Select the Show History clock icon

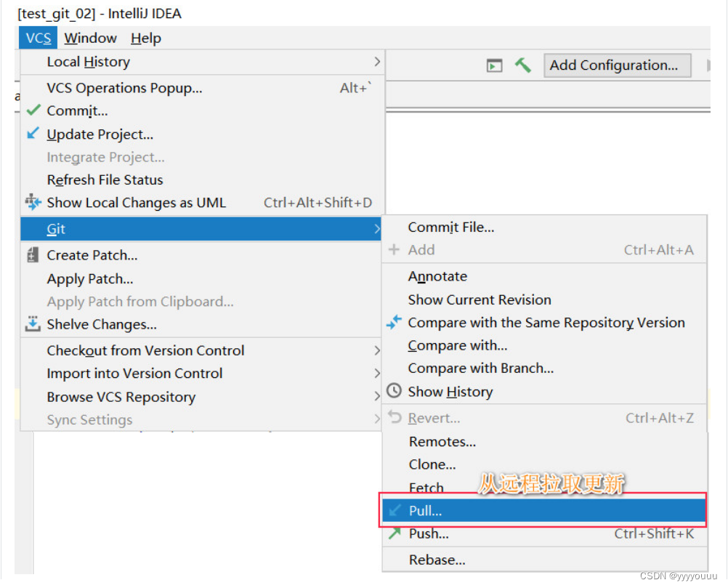pyautogui.click(x=393, y=391)
